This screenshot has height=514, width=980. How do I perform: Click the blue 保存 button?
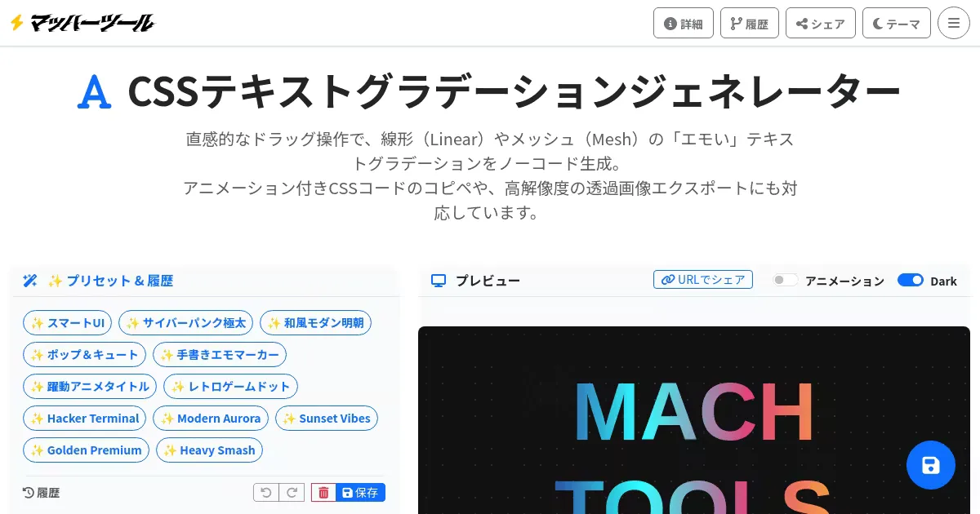[x=360, y=493]
